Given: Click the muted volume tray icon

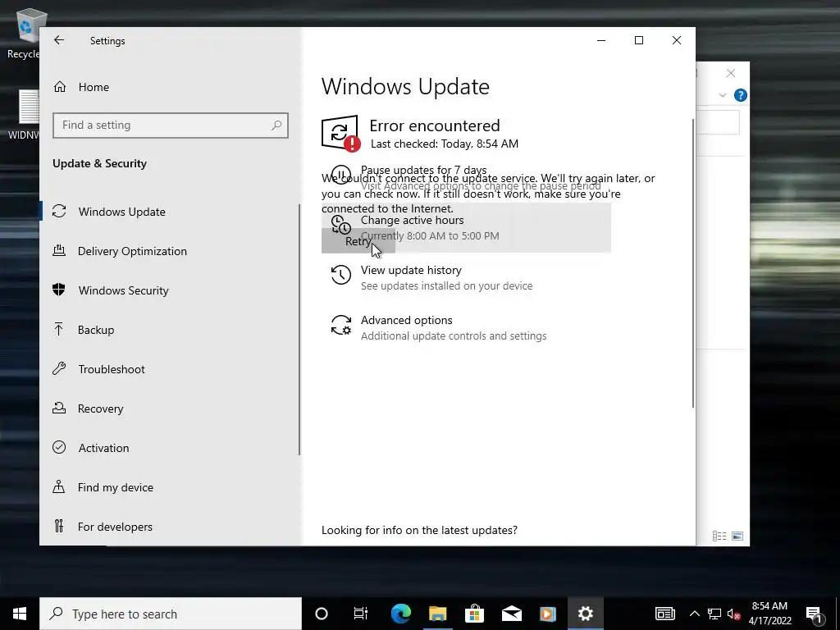Looking at the screenshot, I should point(734,614).
